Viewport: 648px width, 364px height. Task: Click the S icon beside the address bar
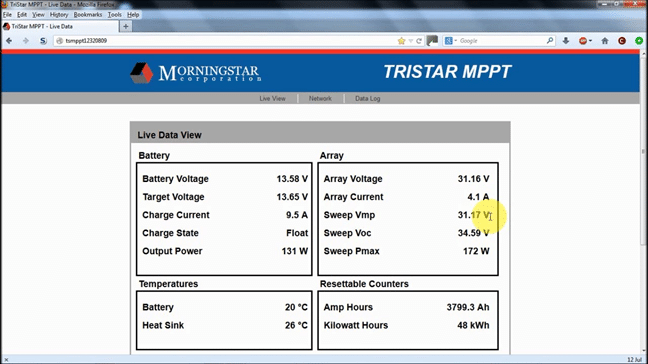pos(43,40)
